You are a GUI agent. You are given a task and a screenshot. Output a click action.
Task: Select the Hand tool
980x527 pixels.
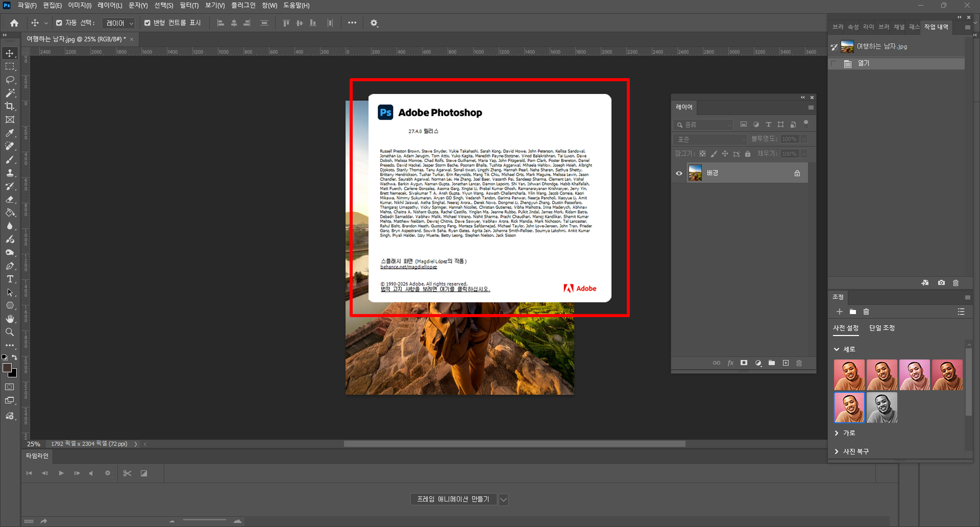tap(10, 319)
